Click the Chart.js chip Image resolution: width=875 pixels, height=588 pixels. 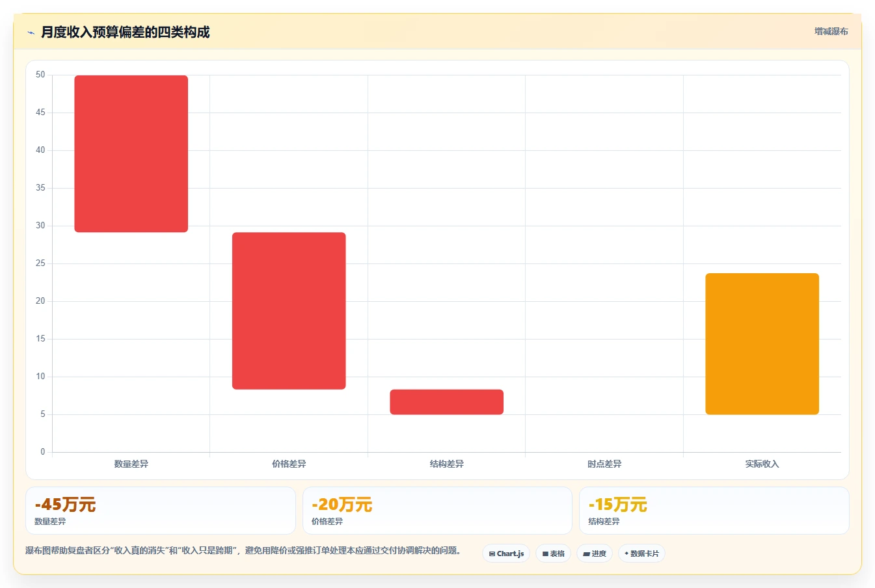click(x=506, y=554)
